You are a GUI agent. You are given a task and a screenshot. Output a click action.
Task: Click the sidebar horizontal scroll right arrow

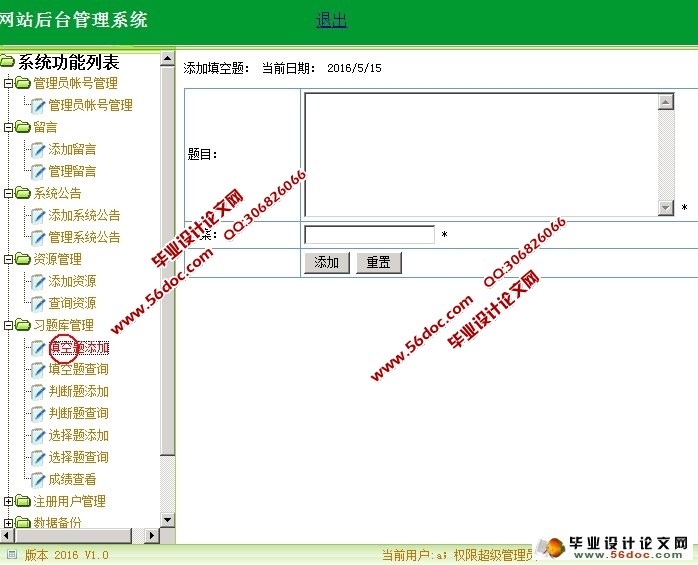point(152,535)
